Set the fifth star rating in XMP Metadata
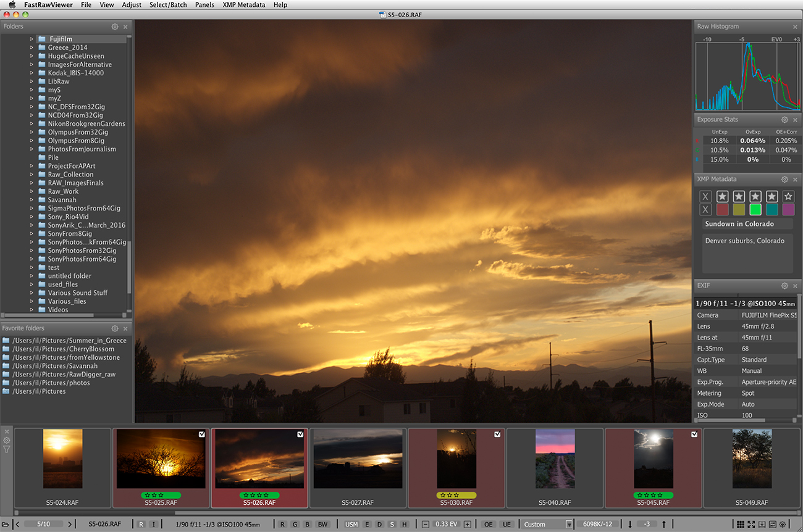Viewport: 803px width, 532px height. pyautogui.click(x=788, y=196)
